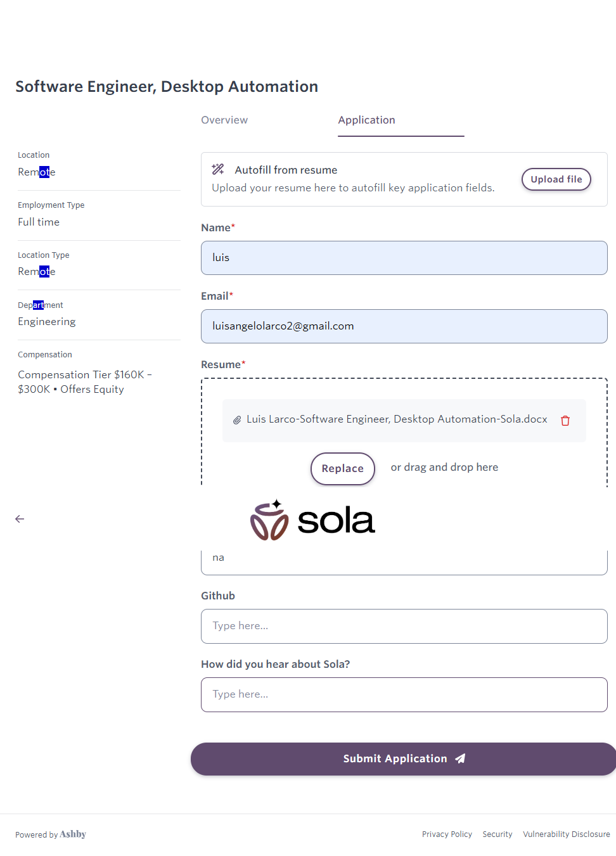Click the Powered by Ashby link
The width and height of the screenshot is (616, 856).
51,834
